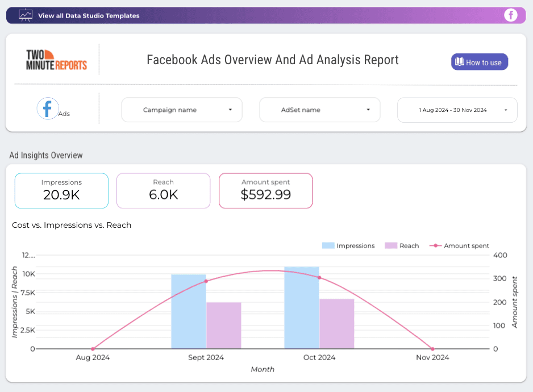Screen dimensions: 533x392
Task: Click the Amount spent data point near Oct 2024
Action: click(x=319, y=278)
